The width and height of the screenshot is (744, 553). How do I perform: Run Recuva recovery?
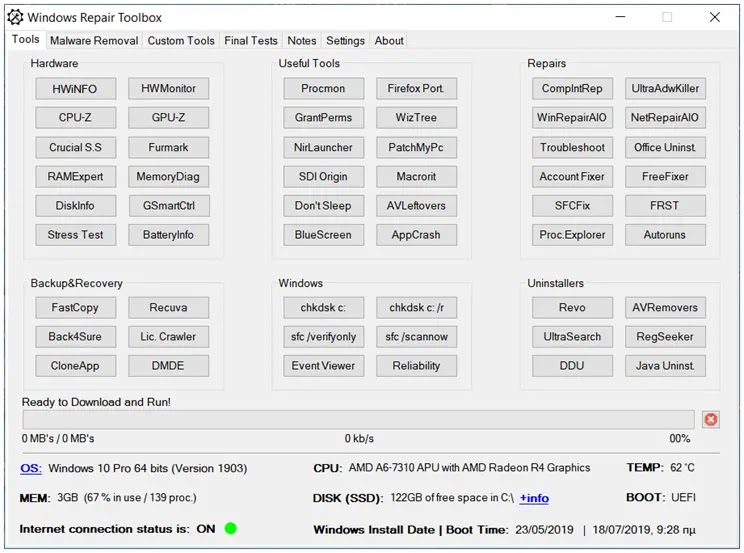(x=168, y=308)
